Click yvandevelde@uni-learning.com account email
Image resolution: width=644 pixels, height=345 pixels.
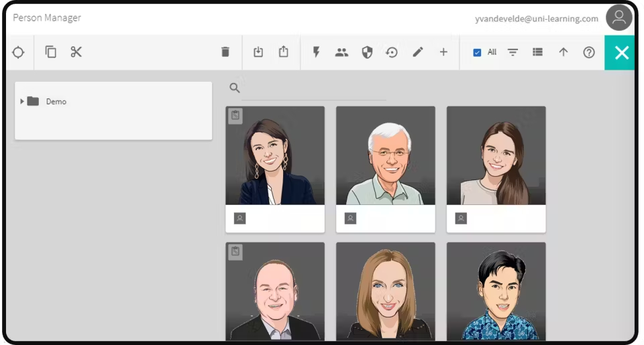tap(537, 19)
